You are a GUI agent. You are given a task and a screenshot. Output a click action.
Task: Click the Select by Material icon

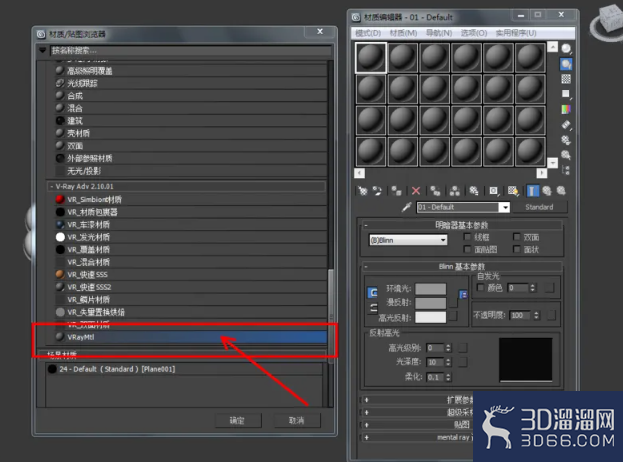click(566, 155)
